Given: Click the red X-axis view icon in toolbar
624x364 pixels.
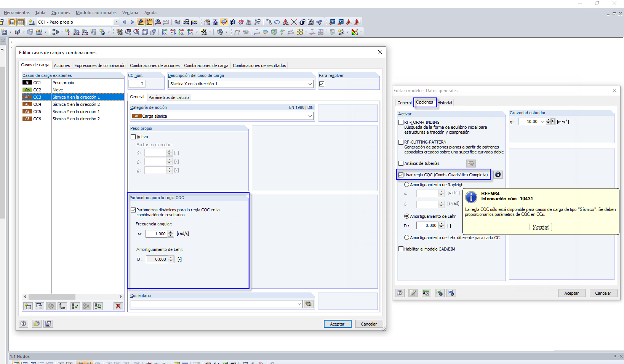Looking at the screenshot, I should click(165, 32).
